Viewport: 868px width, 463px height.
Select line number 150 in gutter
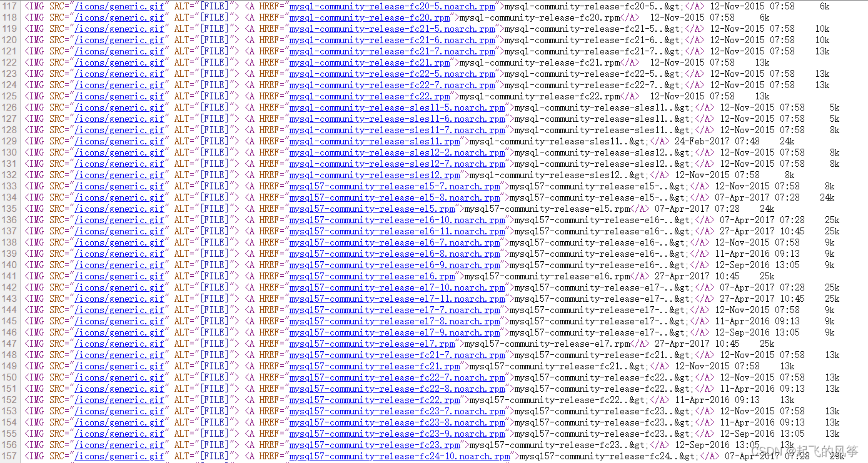click(x=10, y=377)
